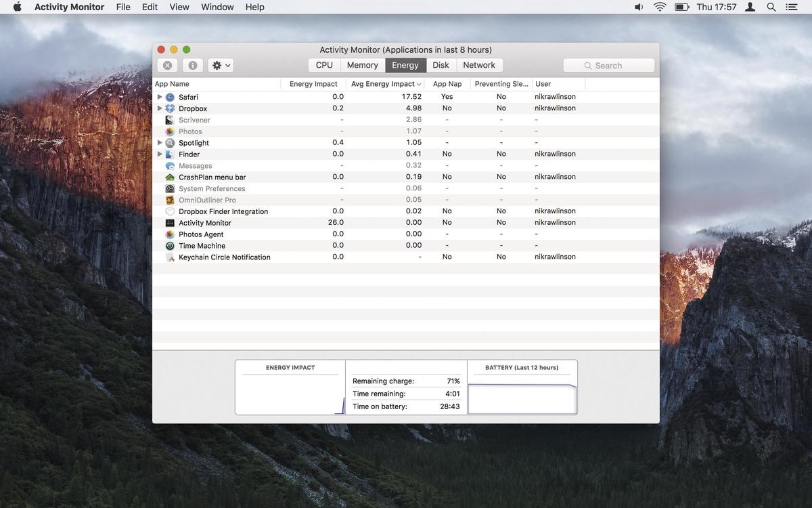Select the Scrivener row name

coord(194,120)
